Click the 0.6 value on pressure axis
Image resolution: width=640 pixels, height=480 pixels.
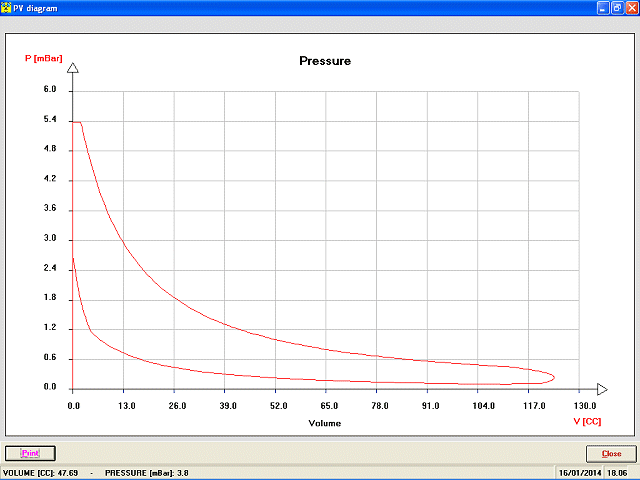point(50,358)
